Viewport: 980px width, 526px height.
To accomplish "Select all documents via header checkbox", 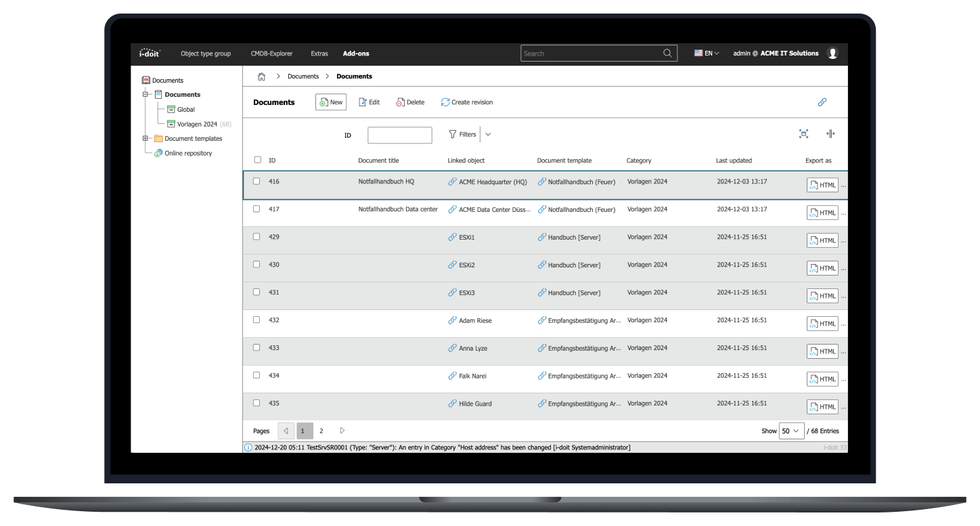I will [257, 160].
